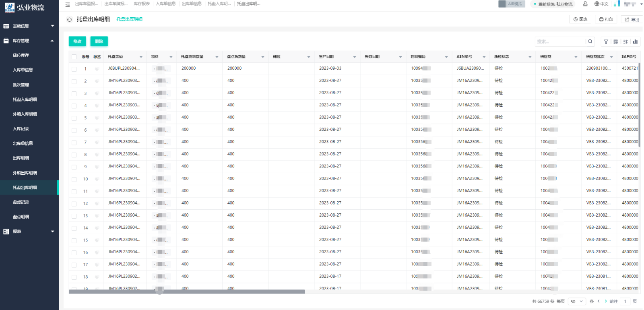This screenshot has width=644, height=310.
Task: Click the 报表 report icon in sidebar
Action: pos(6,231)
